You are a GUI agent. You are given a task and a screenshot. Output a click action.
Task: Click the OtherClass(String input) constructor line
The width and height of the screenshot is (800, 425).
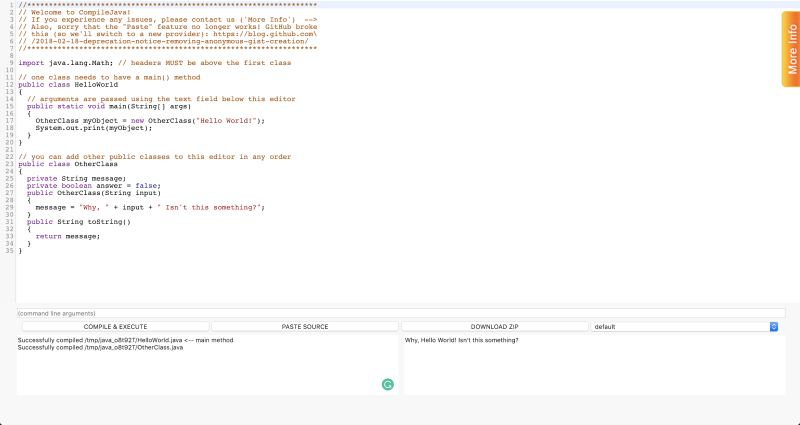pos(94,193)
